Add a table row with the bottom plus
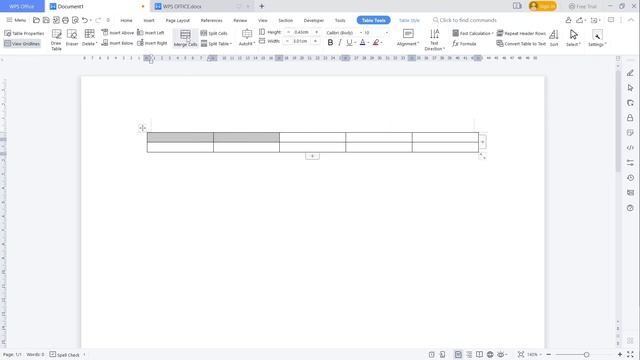640x360 pixels. [312, 156]
